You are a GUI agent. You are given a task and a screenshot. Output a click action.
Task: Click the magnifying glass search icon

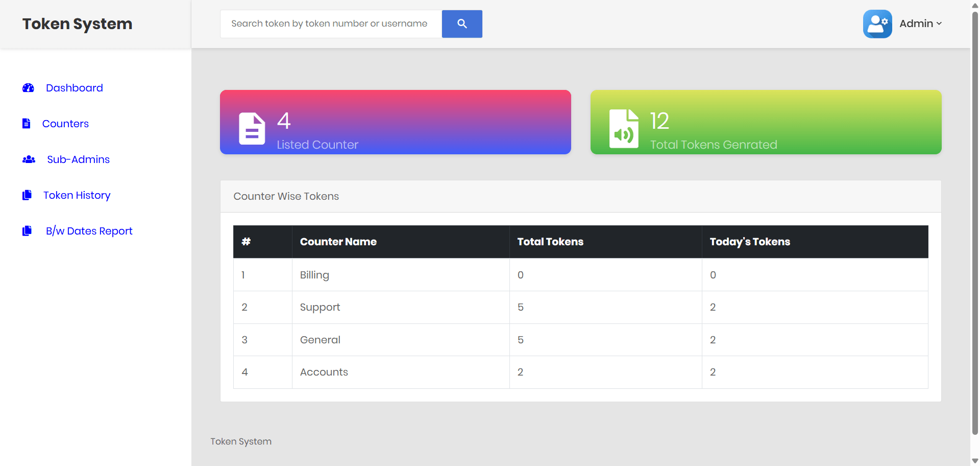click(x=462, y=24)
